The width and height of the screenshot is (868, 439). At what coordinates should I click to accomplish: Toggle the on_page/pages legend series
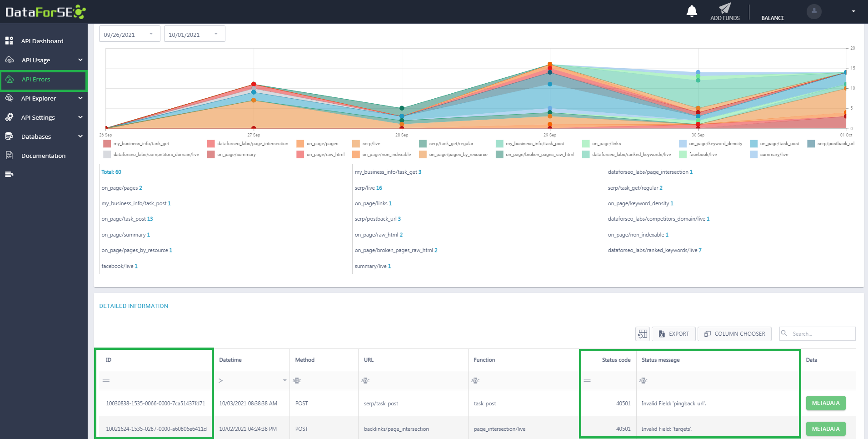point(317,144)
